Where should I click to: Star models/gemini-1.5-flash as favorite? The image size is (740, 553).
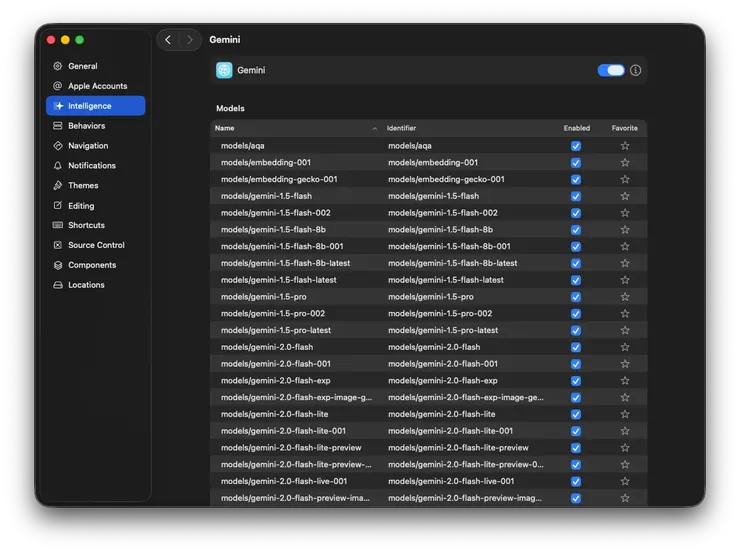tap(625, 196)
